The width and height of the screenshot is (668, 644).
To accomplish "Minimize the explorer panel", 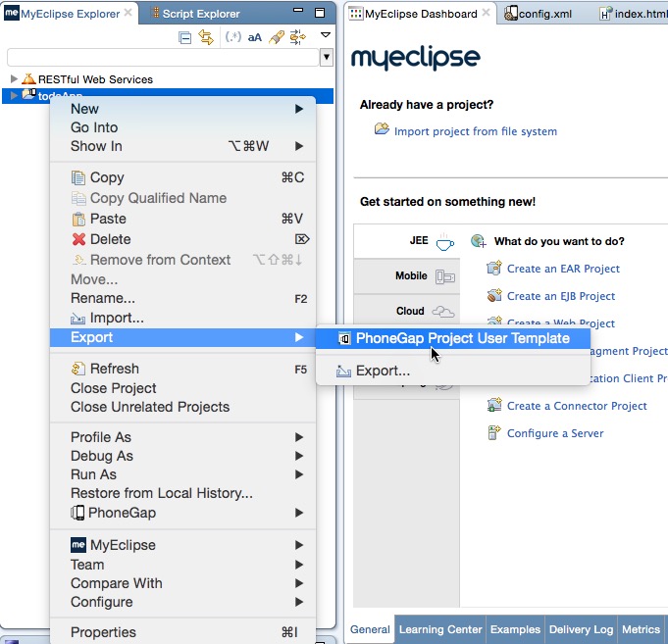I will 298,10.
